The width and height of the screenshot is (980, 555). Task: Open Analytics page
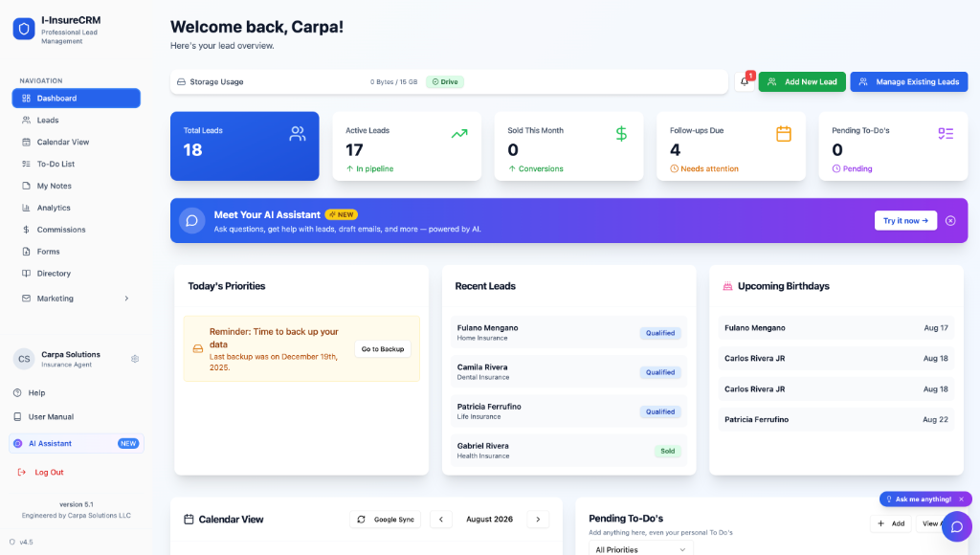tap(77, 208)
